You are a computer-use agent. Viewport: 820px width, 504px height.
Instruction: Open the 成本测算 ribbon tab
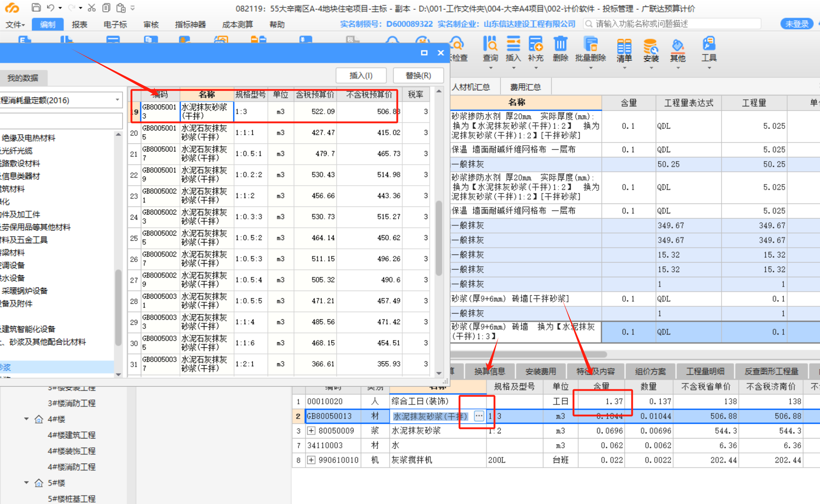(x=237, y=24)
